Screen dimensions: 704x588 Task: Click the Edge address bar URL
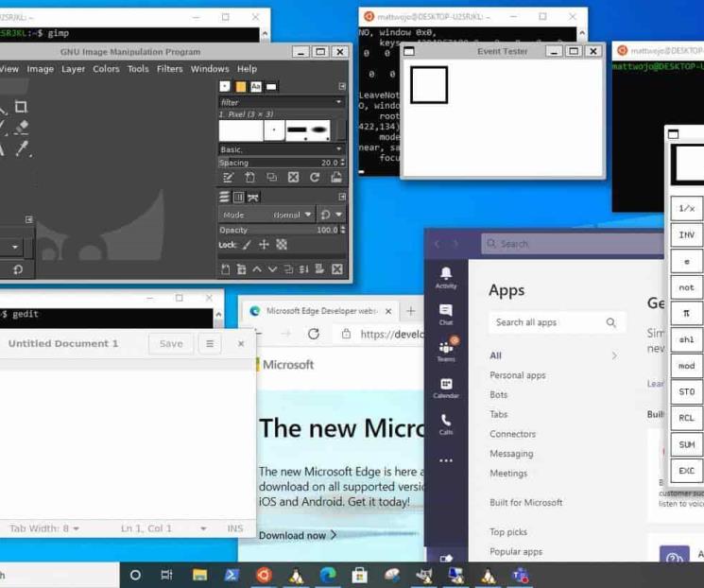pos(392,335)
